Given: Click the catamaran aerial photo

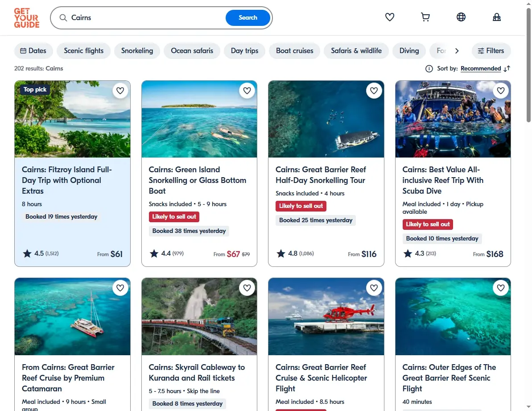Looking at the screenshot, I should [72, 317].
